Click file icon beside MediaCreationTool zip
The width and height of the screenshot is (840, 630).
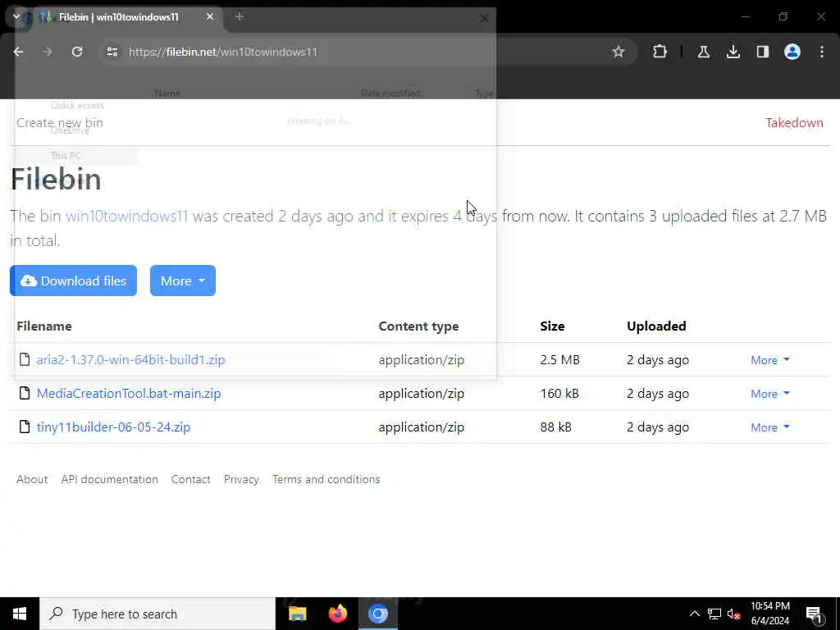tap(24, 393)
